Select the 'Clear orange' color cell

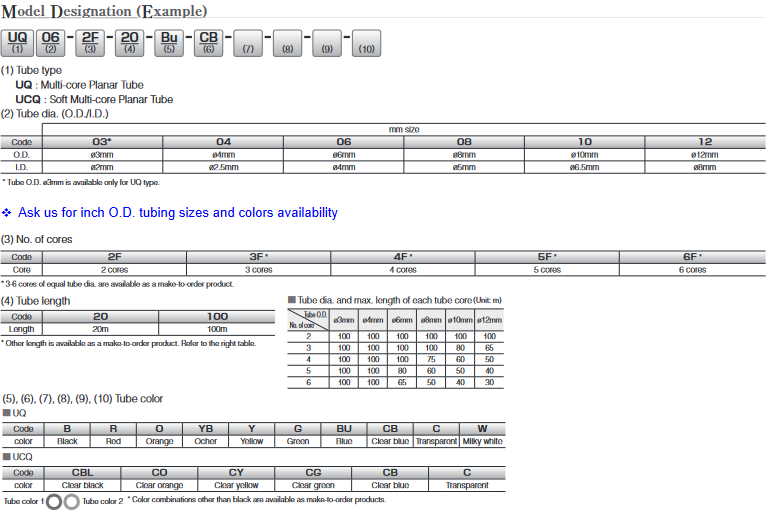click(x=159, y=485)
